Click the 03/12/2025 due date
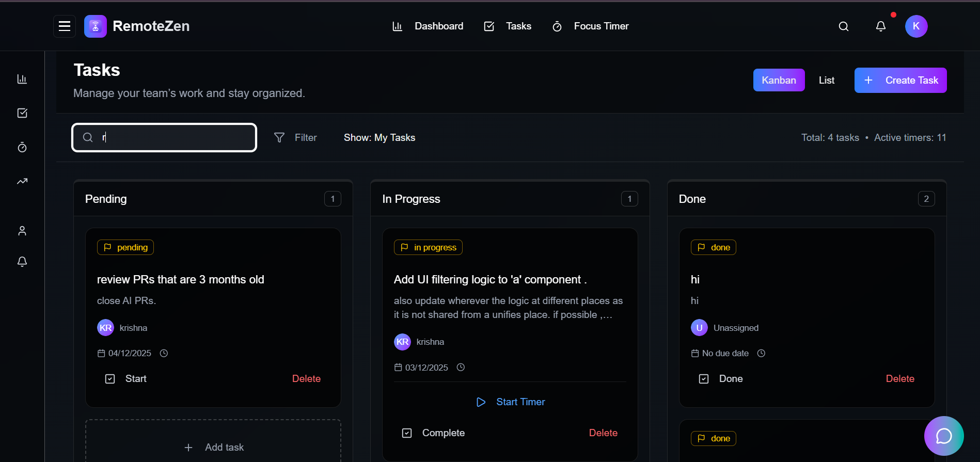 [426, 367]
